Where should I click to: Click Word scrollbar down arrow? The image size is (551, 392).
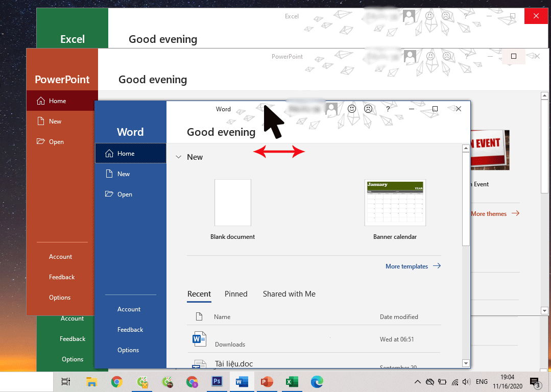[466, 363]
